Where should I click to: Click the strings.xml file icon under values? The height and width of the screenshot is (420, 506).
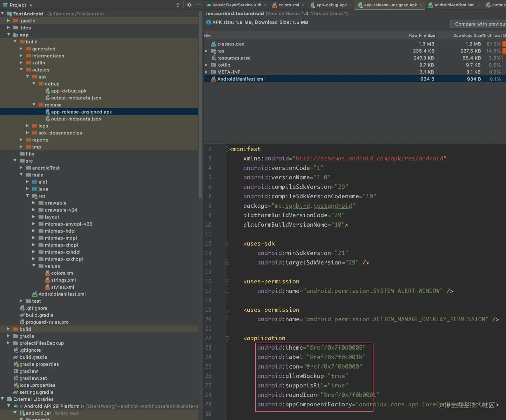pyautogui.click(x=48, y=280)
